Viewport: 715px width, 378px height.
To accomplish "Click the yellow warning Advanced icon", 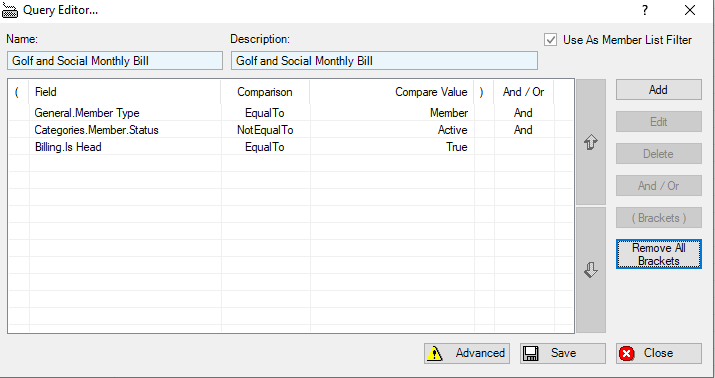I will point(435,353).
